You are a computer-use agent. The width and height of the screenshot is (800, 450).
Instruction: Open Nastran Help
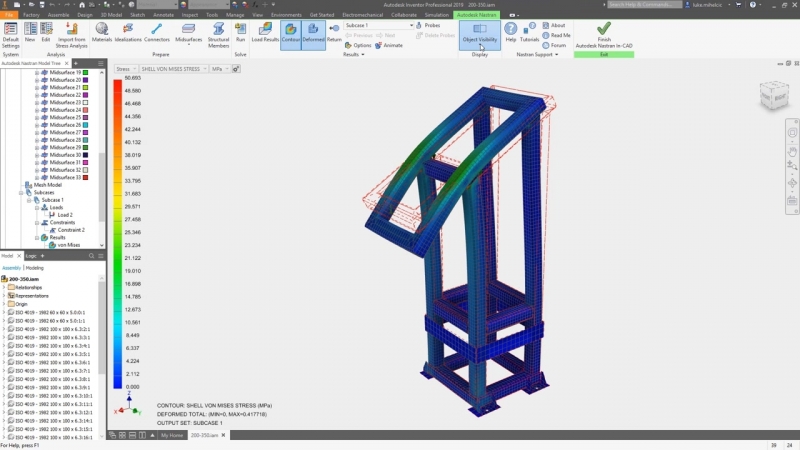point(511,32)
